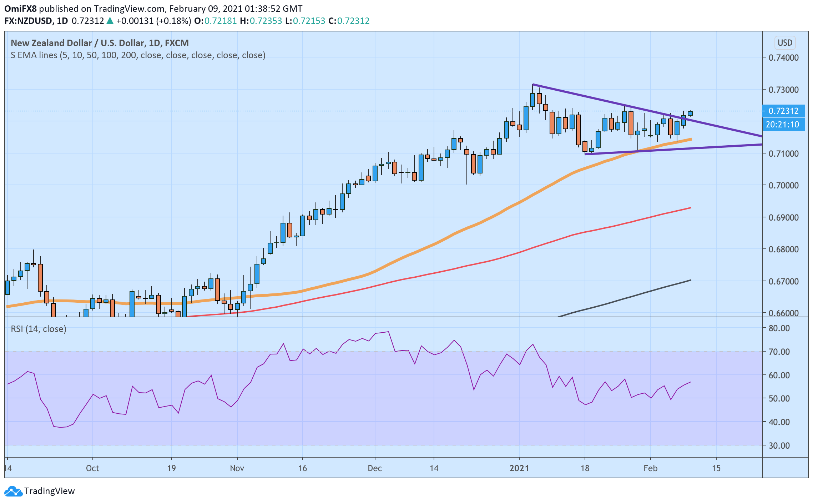Click the 0.70000 price axis label
This screenshot has height=504, width=813.
tap(783, 185)
